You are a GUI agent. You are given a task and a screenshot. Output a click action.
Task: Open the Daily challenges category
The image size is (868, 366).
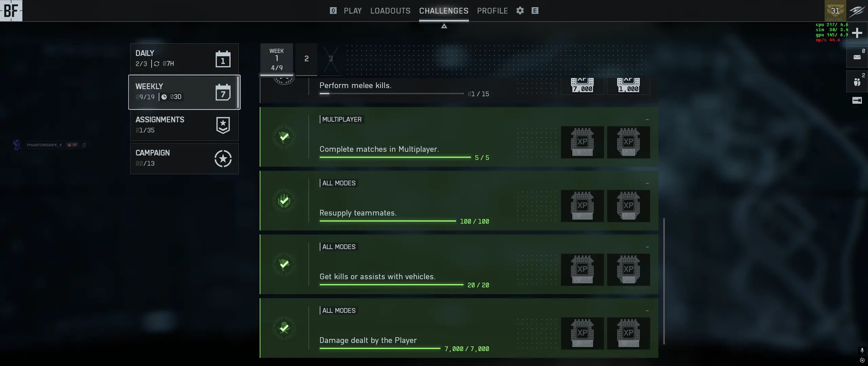pyautogui.click(x=184, y=58)
